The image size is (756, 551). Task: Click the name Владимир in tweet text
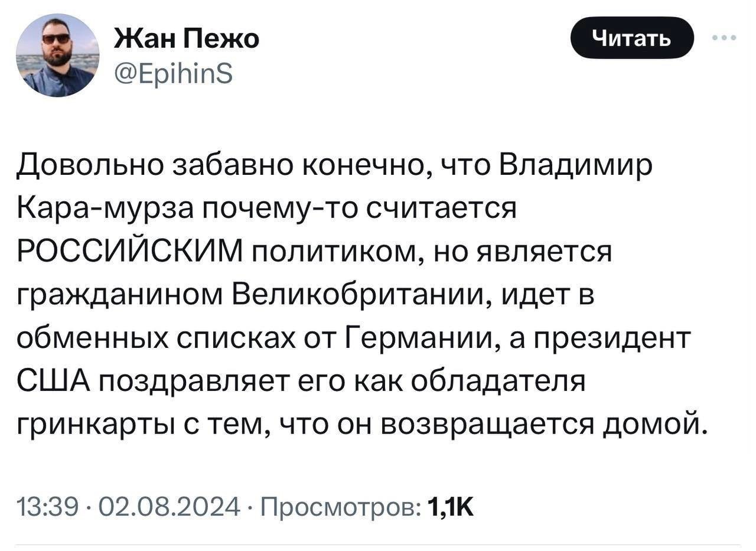(576, 166)
